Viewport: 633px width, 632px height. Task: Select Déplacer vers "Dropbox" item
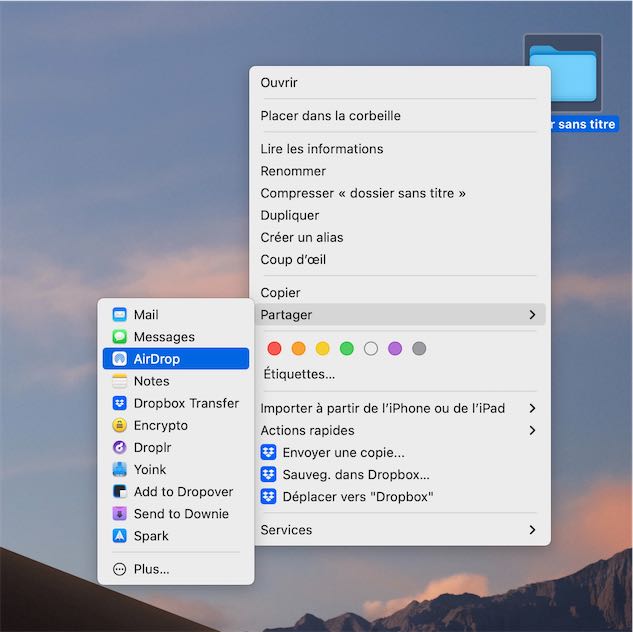tap(400, 497)
